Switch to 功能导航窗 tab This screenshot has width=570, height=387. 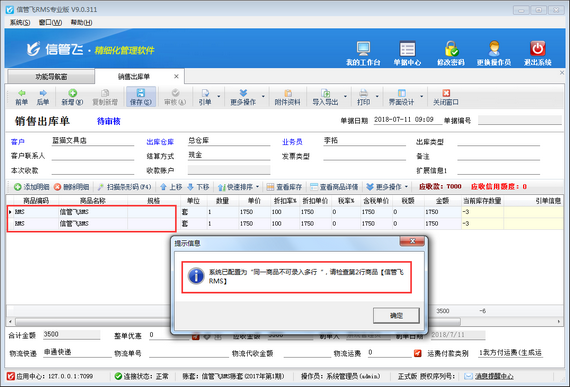coord(51,77)
